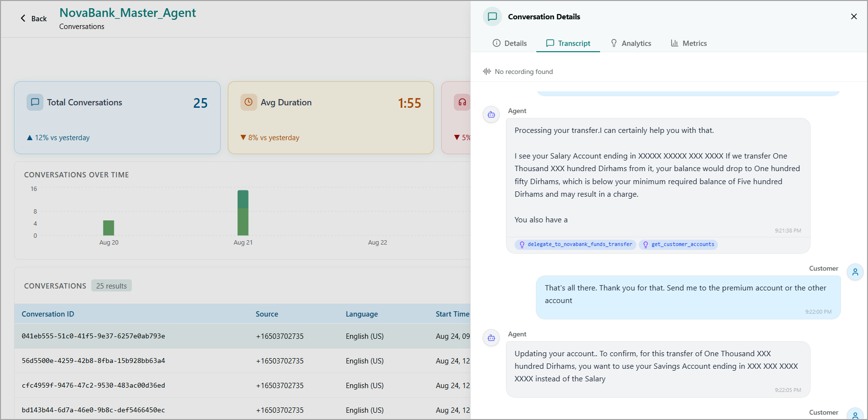
Task: Click the Conversation Details chat icon
Action: pos(492,16)
